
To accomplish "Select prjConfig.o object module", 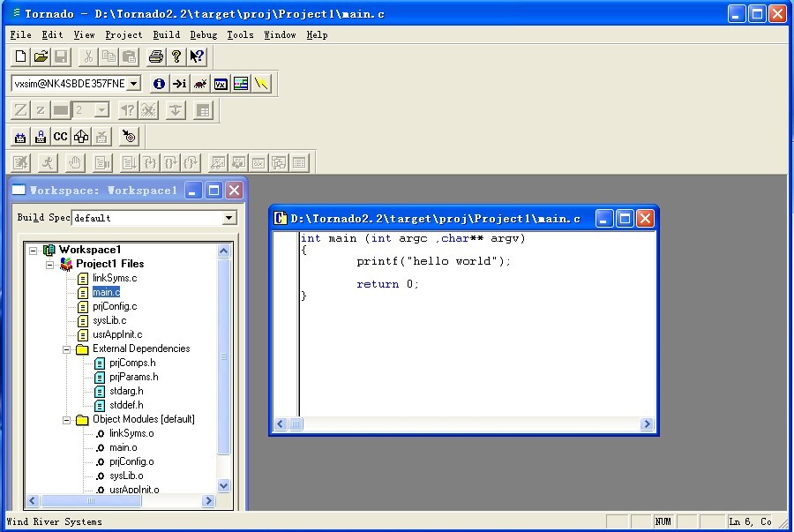I will [x=131, y=461].
